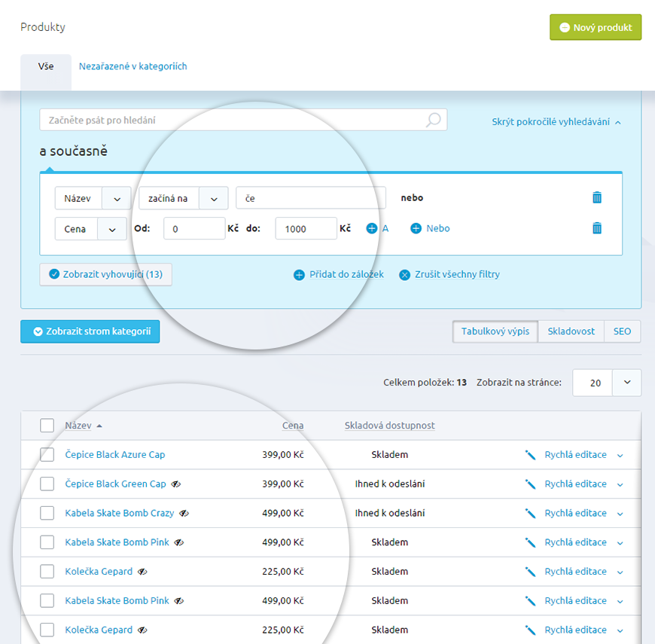Viewport: 655px width, 644px height.
Task: Sort by the 'Skladová dostupnost' column header
Action: point(390,426)
